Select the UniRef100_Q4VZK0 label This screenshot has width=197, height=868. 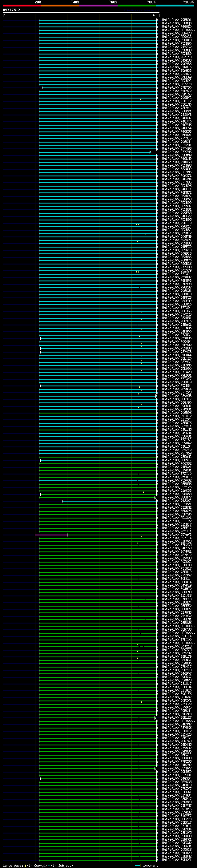(x=176, y=47)
